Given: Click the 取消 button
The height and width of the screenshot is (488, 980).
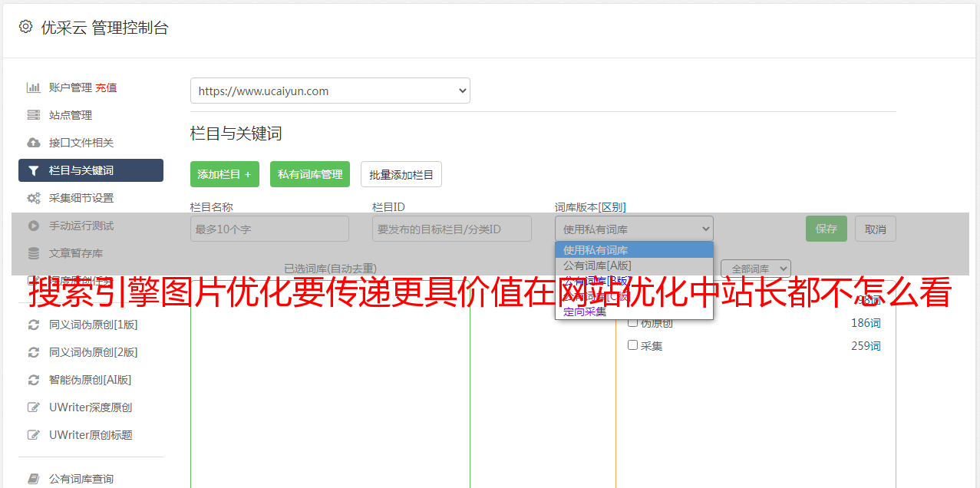Looking at the screenshot, I should tap(876, 229).
